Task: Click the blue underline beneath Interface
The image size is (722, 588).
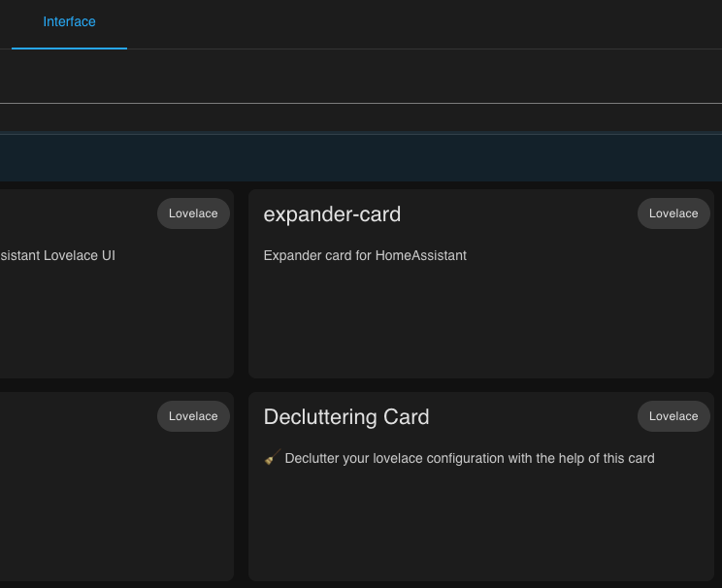Action: (x=69, y=48)
